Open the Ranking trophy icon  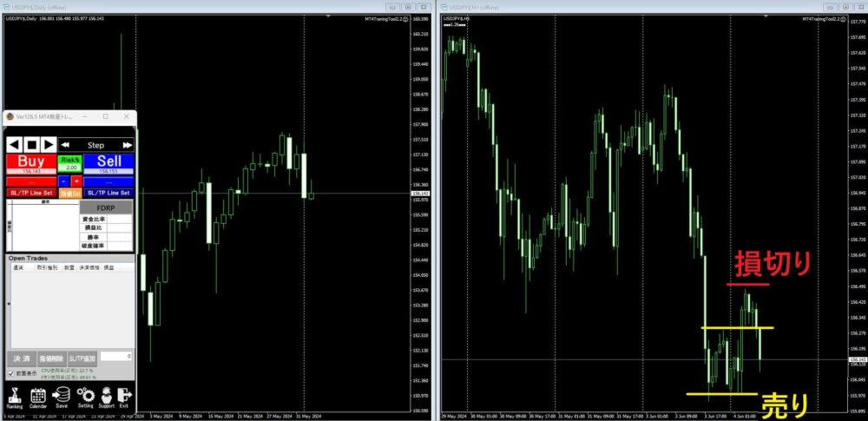15,398
